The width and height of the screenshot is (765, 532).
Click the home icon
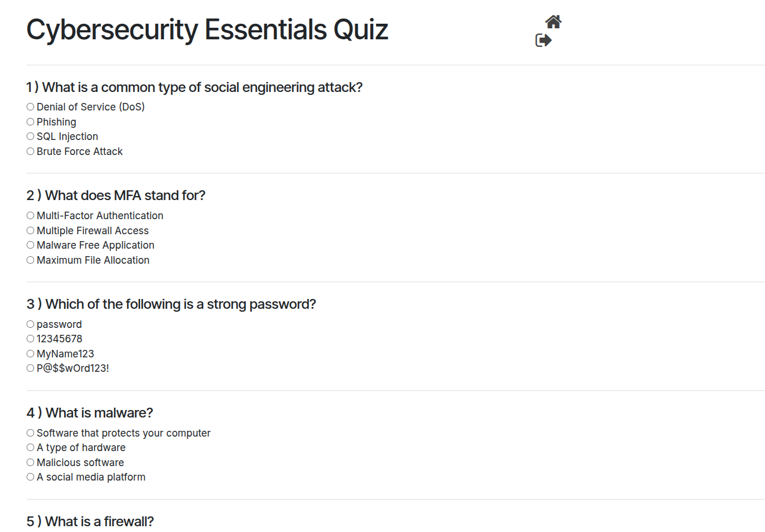click(553, 22)
